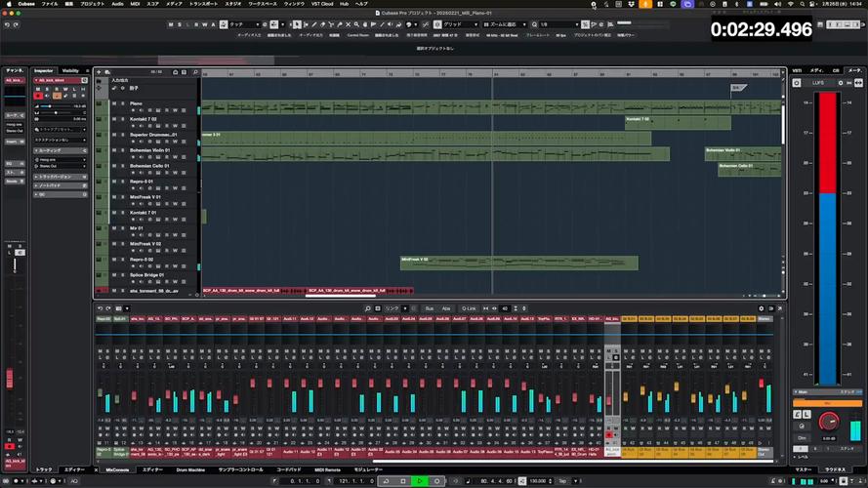Open the Drum Machine lower zone tab
This screenshot has width=868, height=488.
(x=190, y=470)
